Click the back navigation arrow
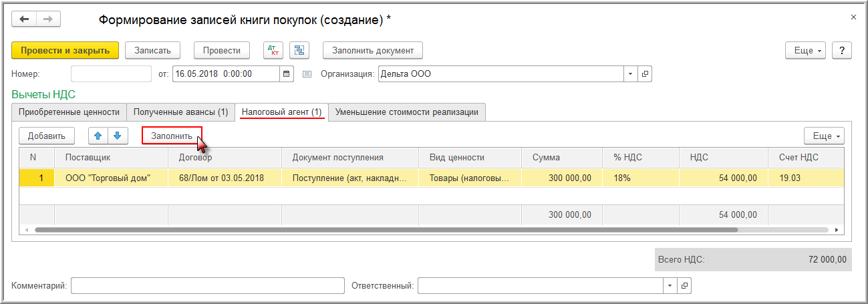 click(24, 19)
